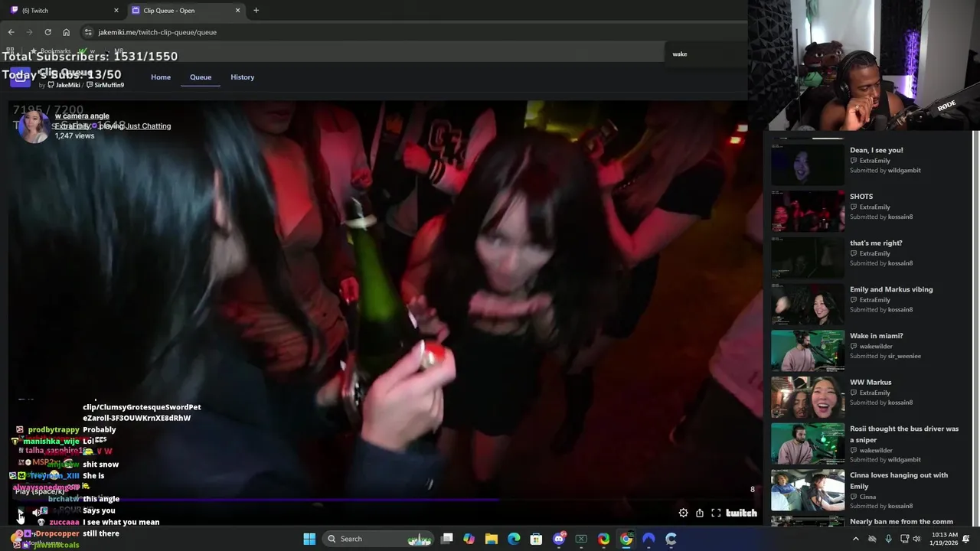Open the Twitch logo link in player
Viewport: 980px width, 551px height.
point(741,513)
